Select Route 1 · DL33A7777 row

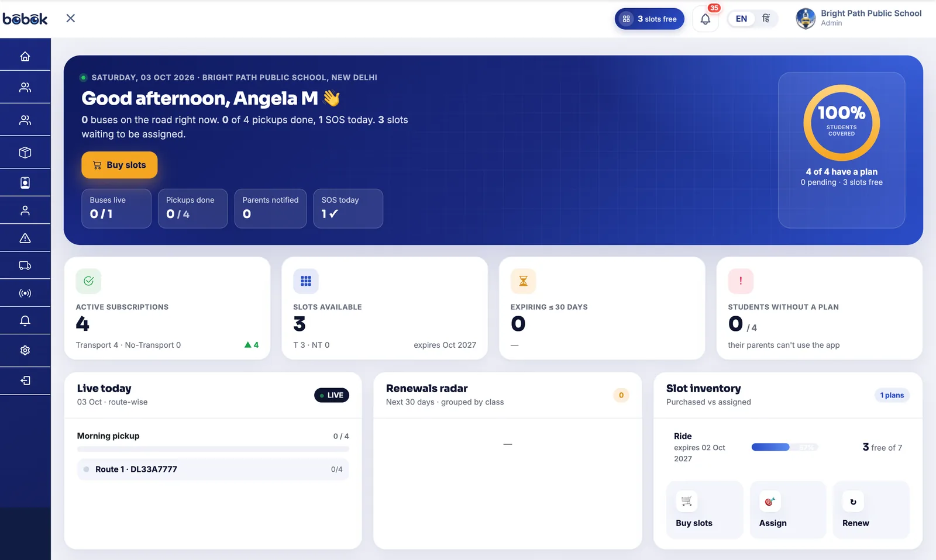click(213, 469)
